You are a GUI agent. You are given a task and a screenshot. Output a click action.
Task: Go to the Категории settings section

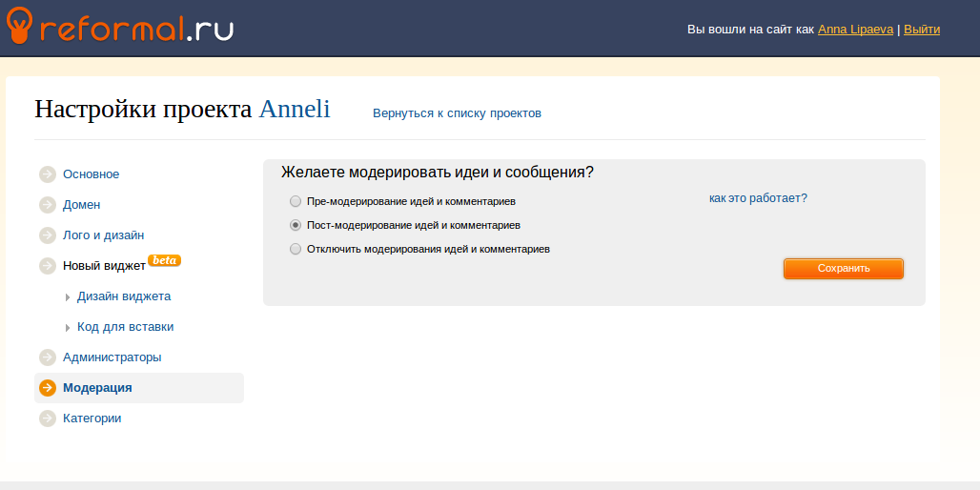tap(92, 419)
